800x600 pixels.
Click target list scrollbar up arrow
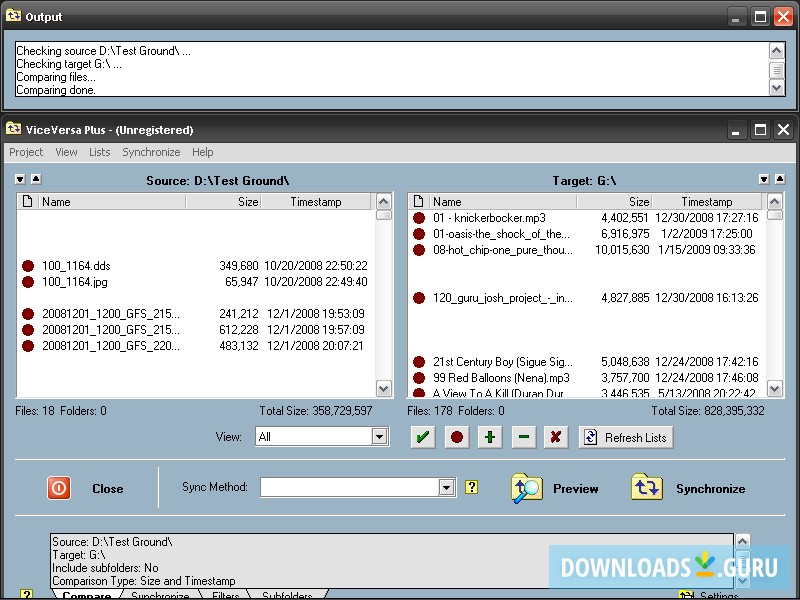[x=774, y=202]
